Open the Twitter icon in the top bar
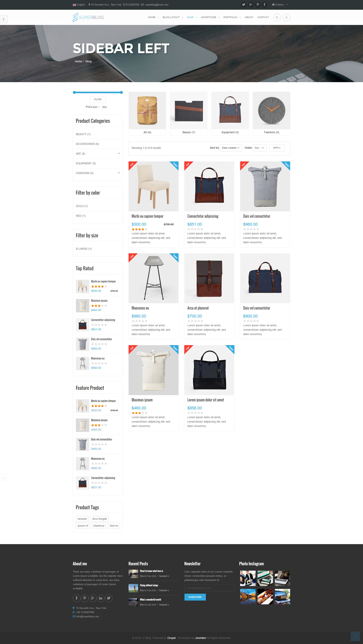The image size is (363, 644). [x=243, y=5]
